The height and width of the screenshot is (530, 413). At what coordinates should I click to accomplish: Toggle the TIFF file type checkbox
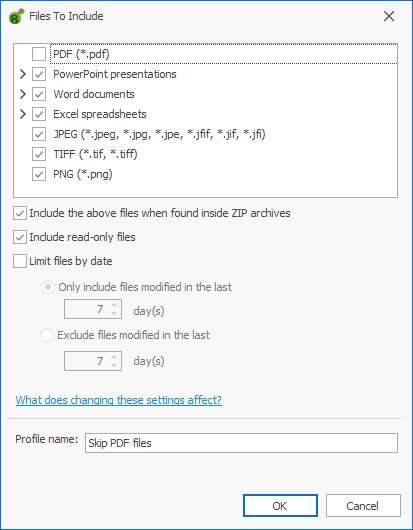click(x=39, y=154)
